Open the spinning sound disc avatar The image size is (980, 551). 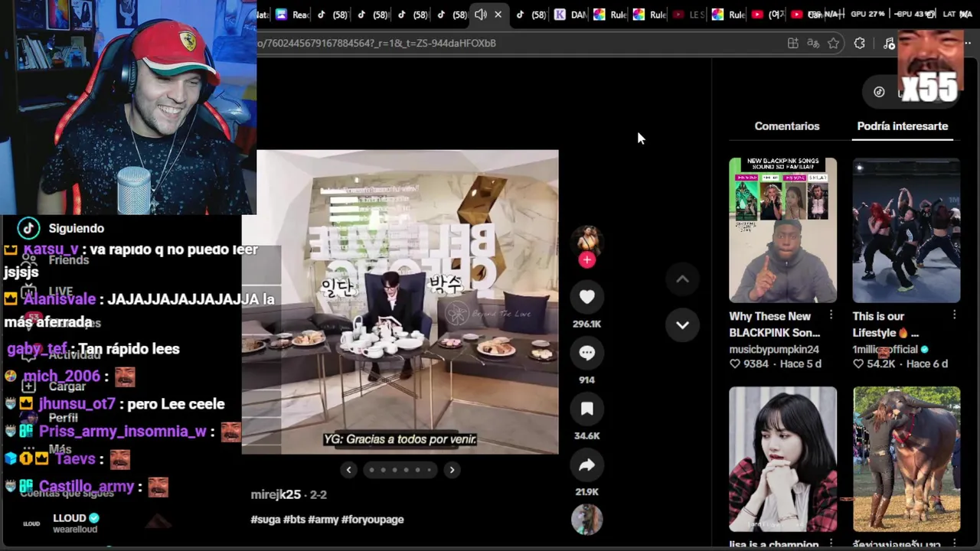[x=587, y=520]
